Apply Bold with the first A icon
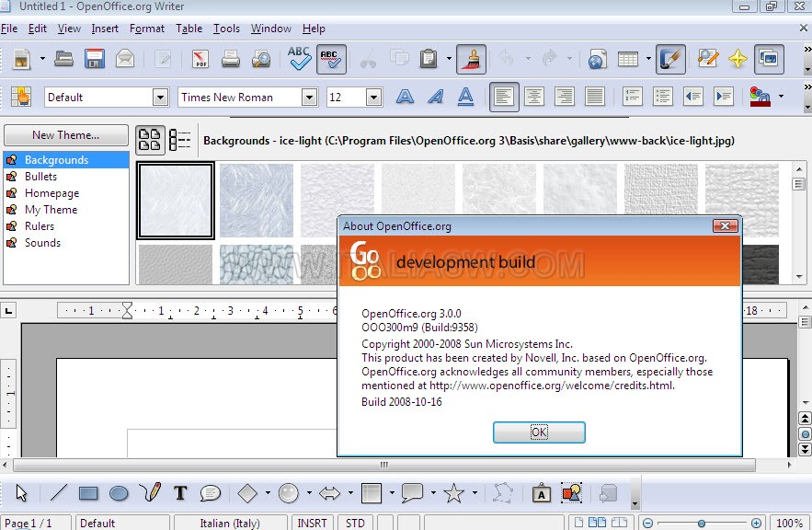 pyautogui.click(x=405, y=97)
